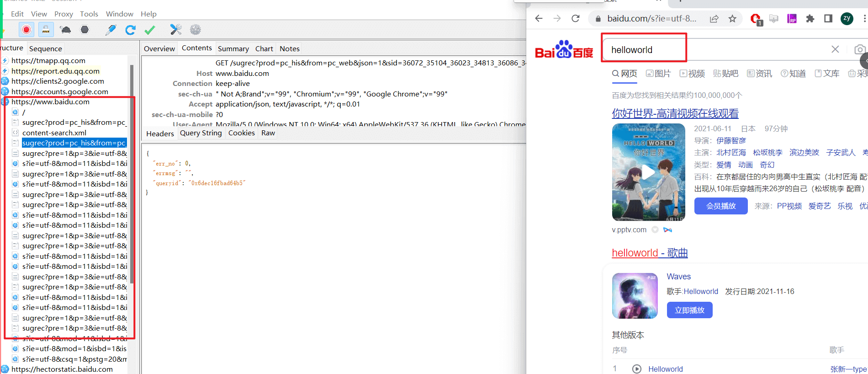Clear the Baidu search box with X
Viewport: 868px width, 374px height.
(x=835, y=49)
